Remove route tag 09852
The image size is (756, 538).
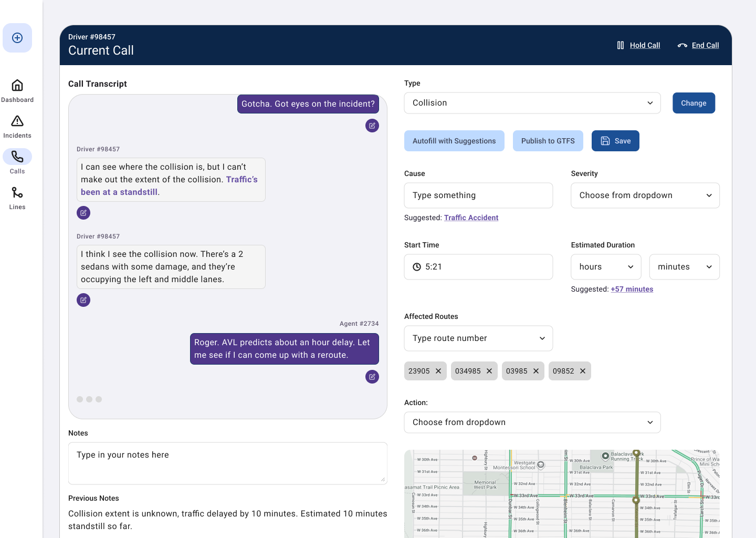point(583,371)
